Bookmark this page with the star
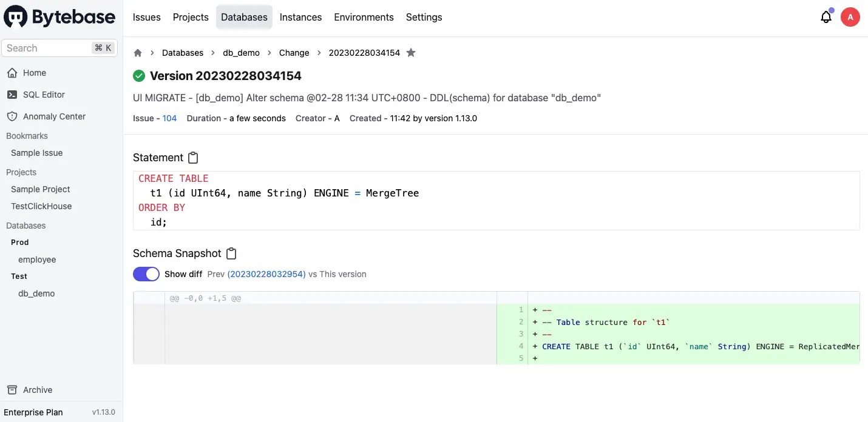The width and height of the screenshot is (868, 422). coord(411,53)
